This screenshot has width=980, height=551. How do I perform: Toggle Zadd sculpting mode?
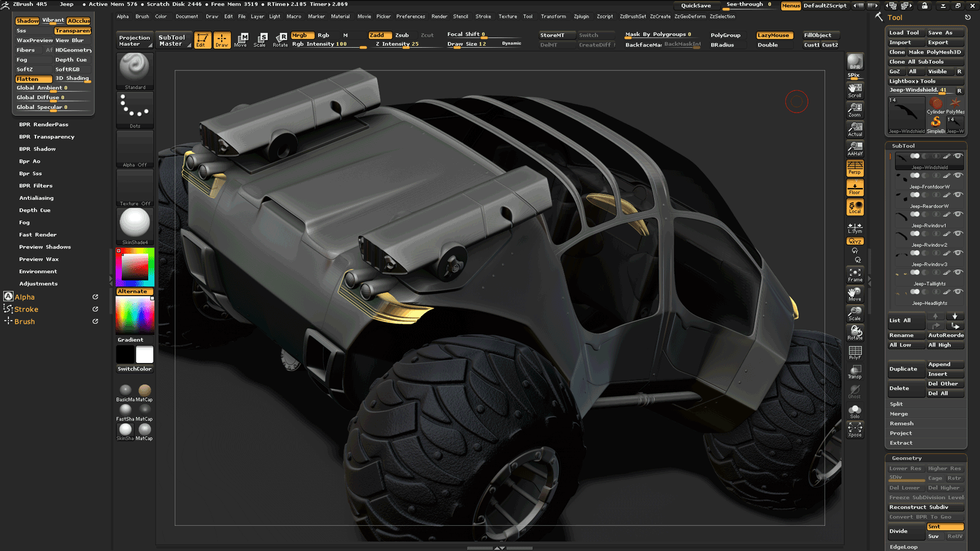pos(379,35)
